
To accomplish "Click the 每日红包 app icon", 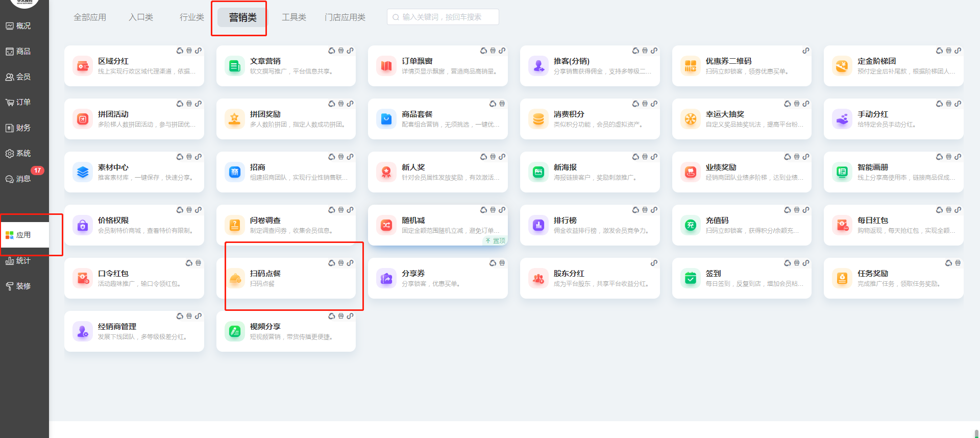I will coord(842,225).
